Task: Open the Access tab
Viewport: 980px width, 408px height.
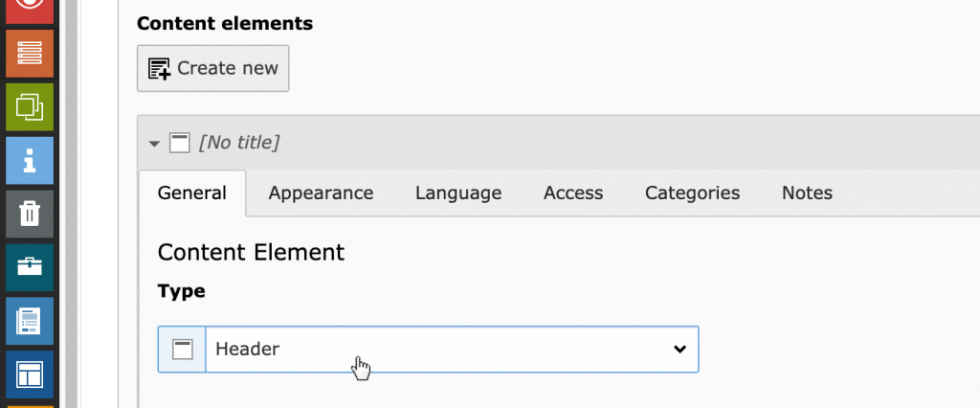Action: (x=573, y=193)
